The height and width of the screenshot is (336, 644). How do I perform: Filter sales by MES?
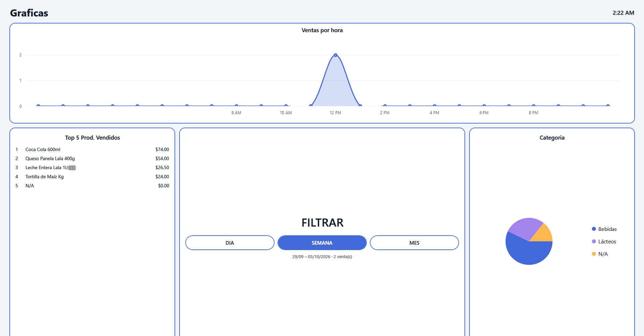pyautogui.click(x=414, y=243)
